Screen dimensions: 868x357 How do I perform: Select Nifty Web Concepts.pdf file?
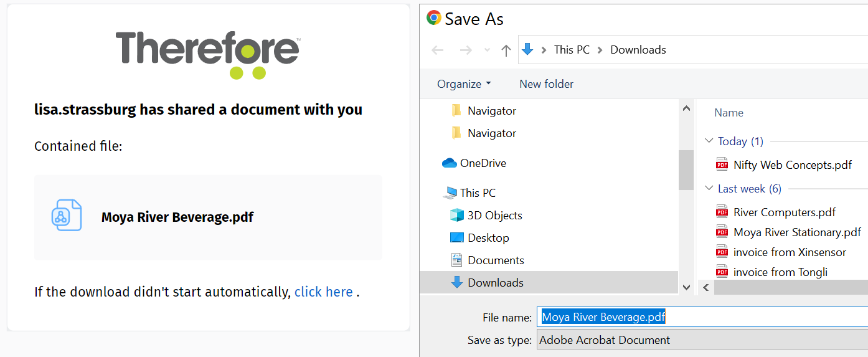(792, 165)
